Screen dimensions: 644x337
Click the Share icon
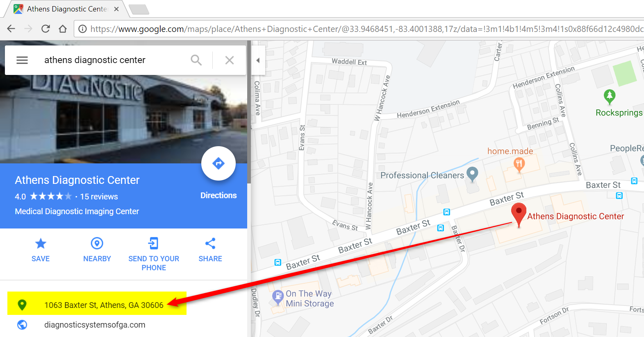coord(210,244)
